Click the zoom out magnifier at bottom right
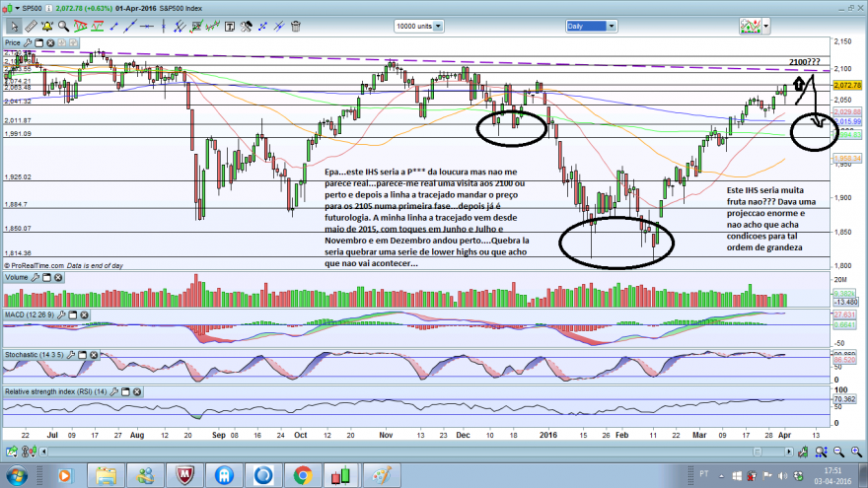Screen dimensions: 868x488 pyautogui.click(x=838, y=453)
